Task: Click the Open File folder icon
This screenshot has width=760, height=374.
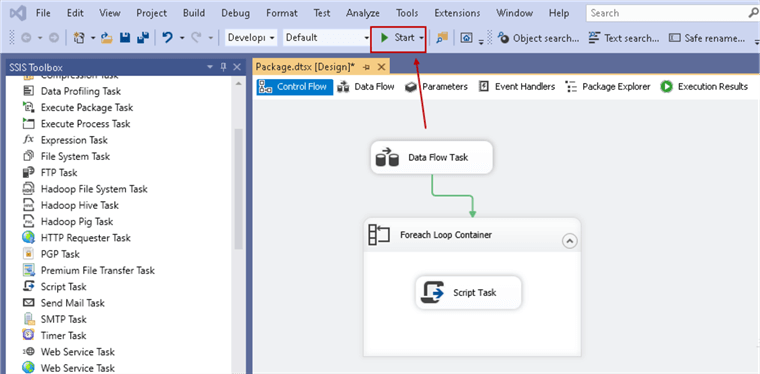Action: pos(107,38)
